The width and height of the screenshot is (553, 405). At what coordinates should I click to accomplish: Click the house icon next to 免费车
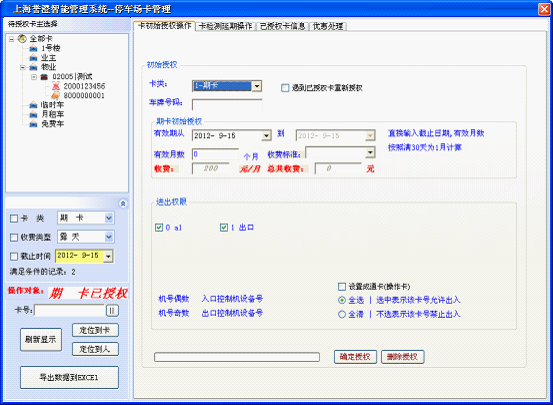33,124
